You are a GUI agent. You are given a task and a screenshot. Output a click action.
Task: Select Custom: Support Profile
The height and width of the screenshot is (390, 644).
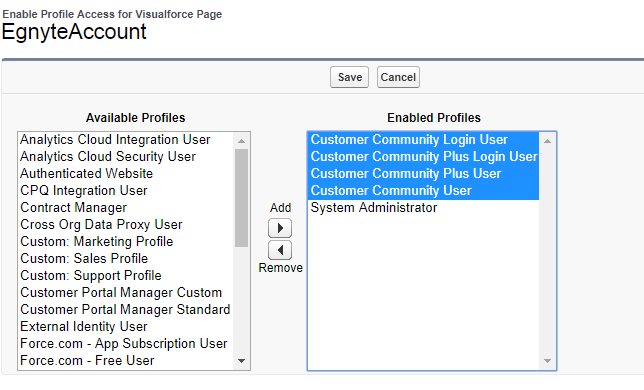point(126,276)
